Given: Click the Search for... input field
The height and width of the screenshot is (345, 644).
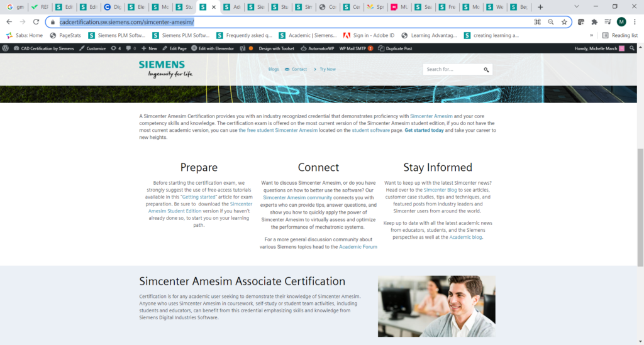Looking at the screenshot, I should pyautogui.click(x=453, y=69).
